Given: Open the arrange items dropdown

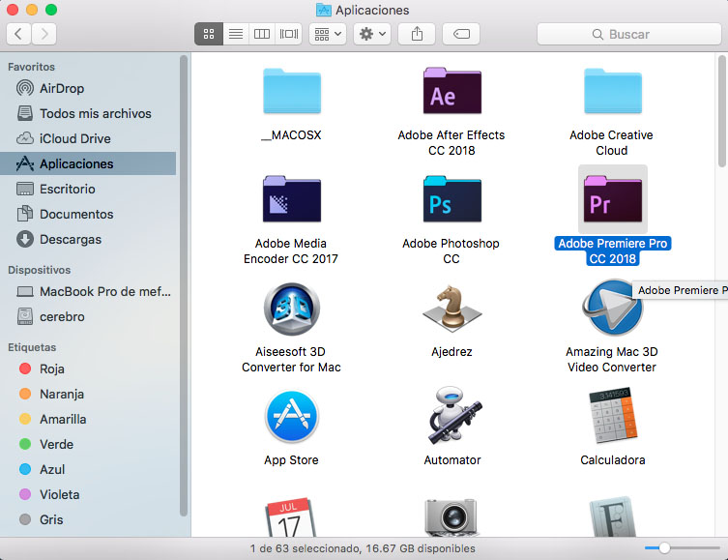Looking at the screenshot, I should click(328, 34).
